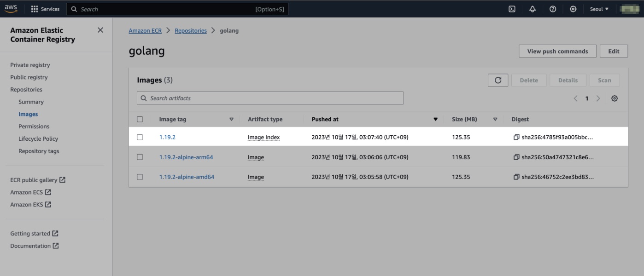This screenshot has height=276, width=644.
Task: Check the select-all checkbox in the table header
Action: tap(140, 119)
